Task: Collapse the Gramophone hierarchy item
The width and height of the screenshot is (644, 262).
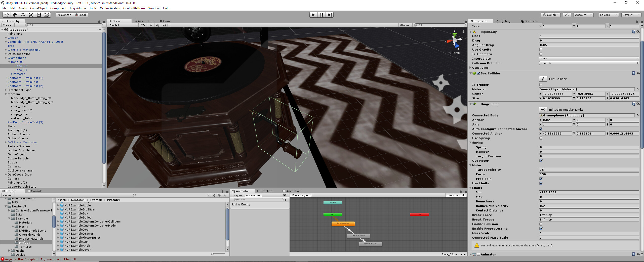Action: (x=5, y=58)
